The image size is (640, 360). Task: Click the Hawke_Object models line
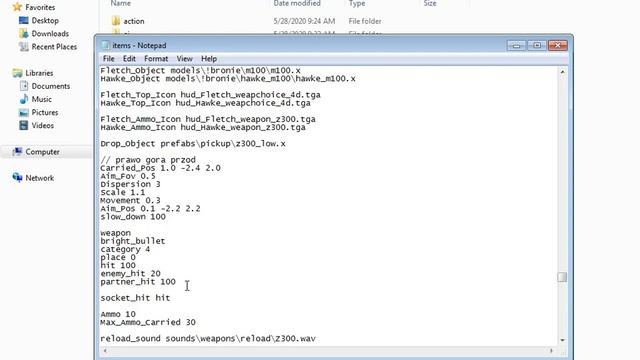228,78
